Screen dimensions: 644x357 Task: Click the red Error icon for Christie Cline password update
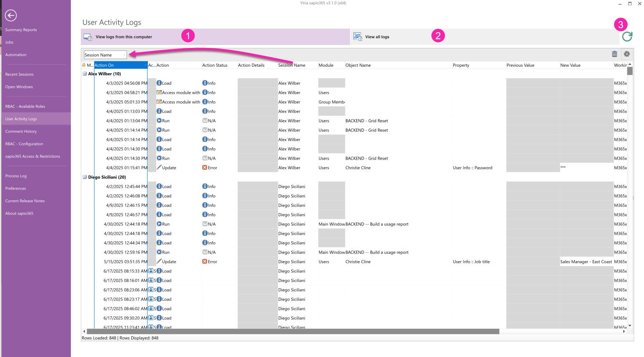[x=204, y=168]
